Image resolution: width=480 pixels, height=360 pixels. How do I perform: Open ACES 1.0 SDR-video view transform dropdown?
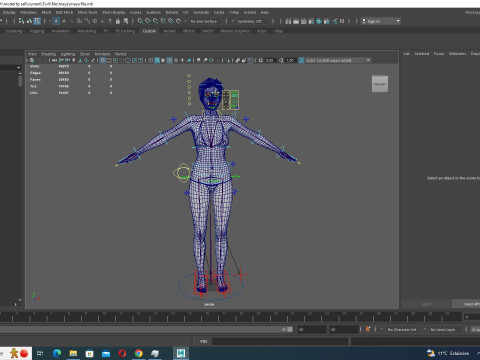[338, 60]
